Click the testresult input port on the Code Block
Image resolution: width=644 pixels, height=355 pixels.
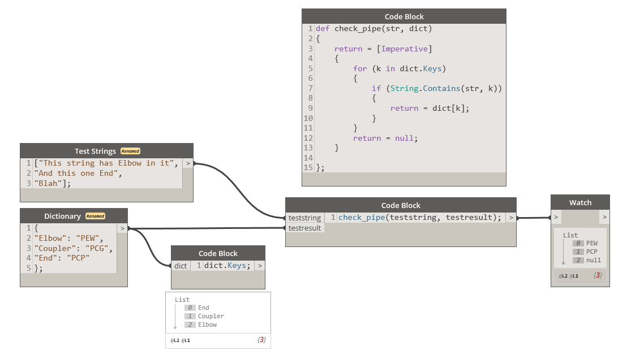click(x=304, y=228)
